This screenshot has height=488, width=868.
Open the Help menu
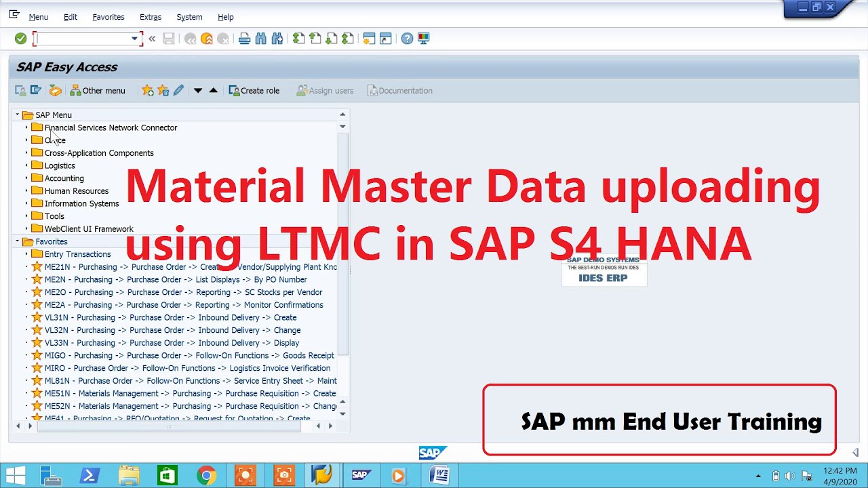(x=226, y=17)
